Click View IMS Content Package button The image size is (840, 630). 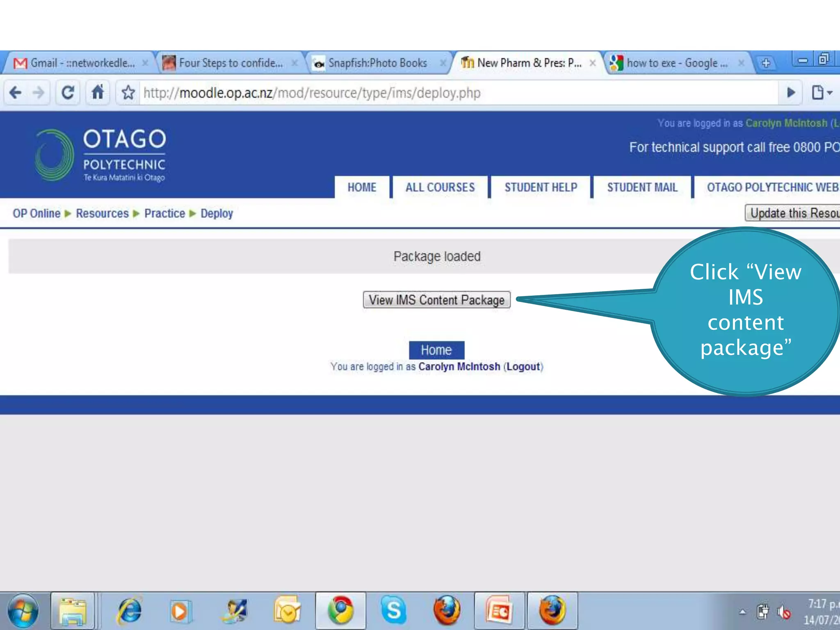tap(437, 300)
